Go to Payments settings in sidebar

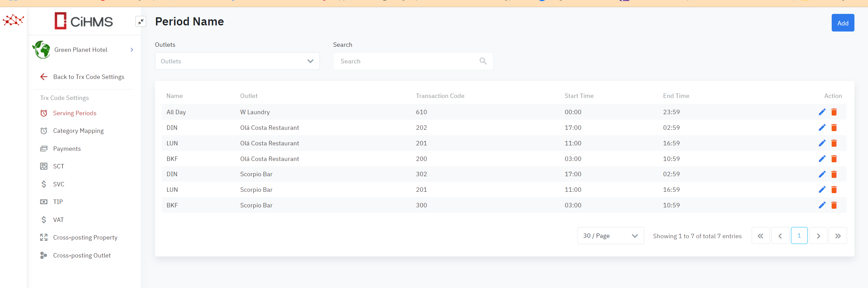point(67,149)
